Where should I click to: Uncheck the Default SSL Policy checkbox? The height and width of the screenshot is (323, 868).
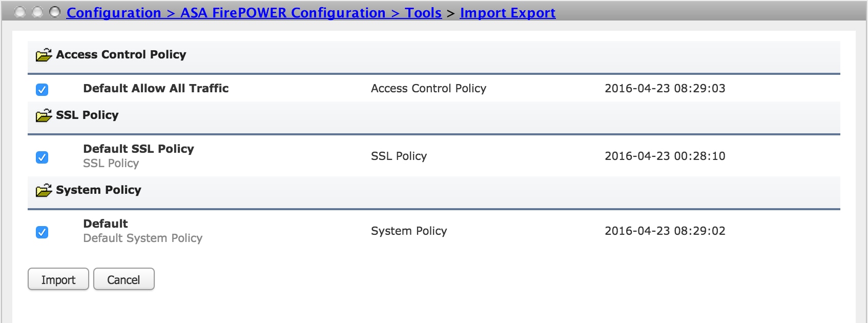tap(42, 157)
